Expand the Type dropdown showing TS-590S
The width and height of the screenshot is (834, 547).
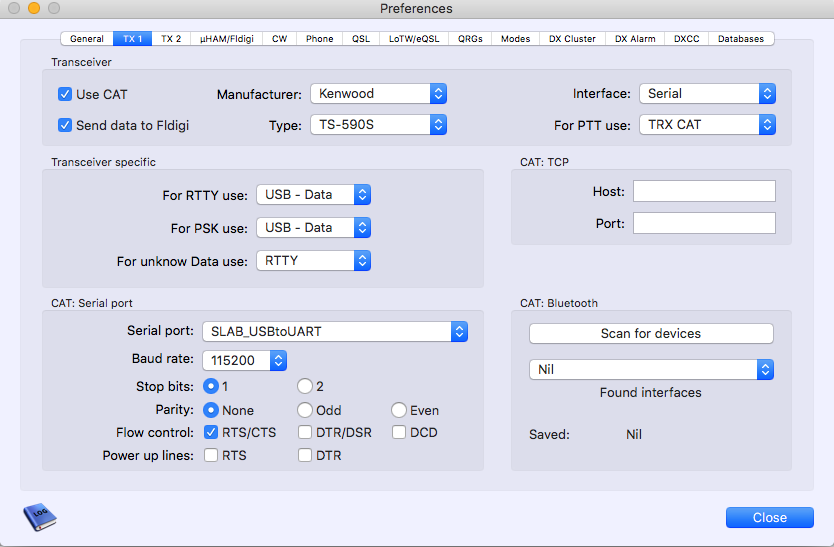[379, 125]
